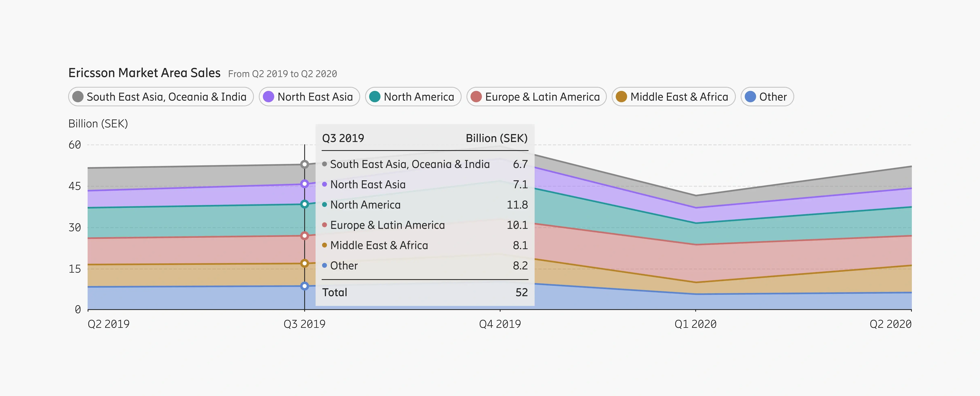The width and height of the screenshot is (980, 396).
Task: Click the Q2 2019 axis label
Action: tap(109, 324)
